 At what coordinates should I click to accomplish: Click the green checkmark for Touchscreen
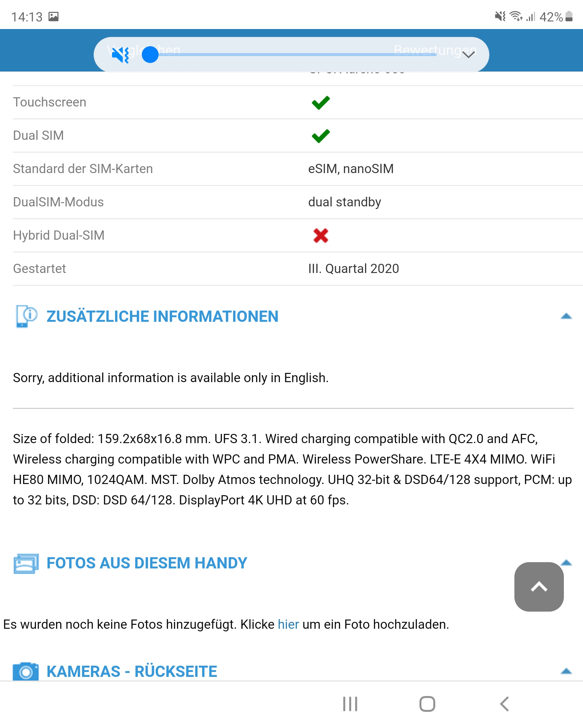321,103
